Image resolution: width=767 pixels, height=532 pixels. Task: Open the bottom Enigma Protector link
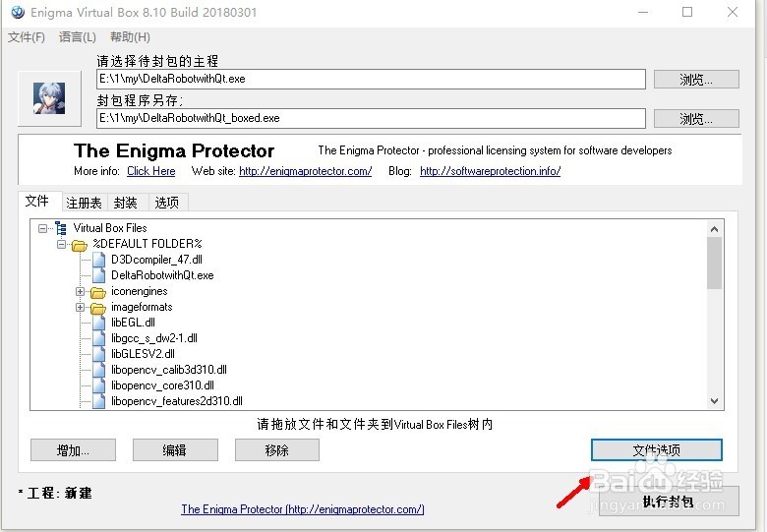pos(303,509)
